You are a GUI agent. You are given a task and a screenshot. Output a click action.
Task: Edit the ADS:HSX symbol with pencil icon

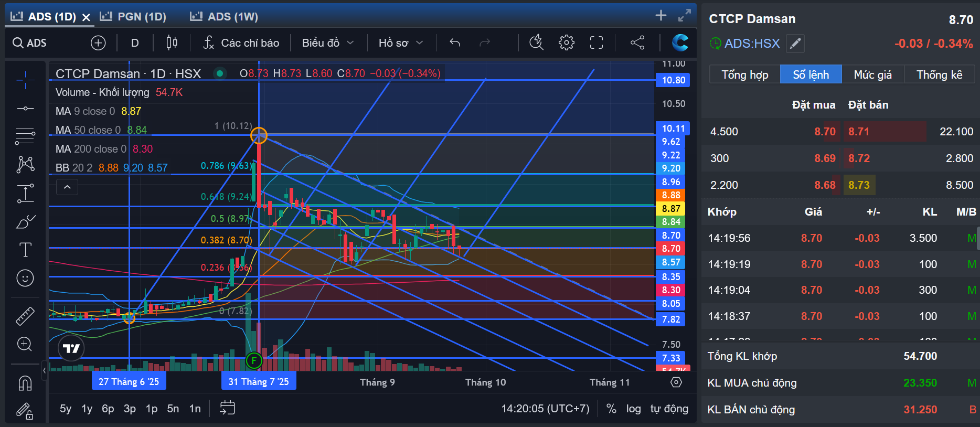[x=795, y=44]
